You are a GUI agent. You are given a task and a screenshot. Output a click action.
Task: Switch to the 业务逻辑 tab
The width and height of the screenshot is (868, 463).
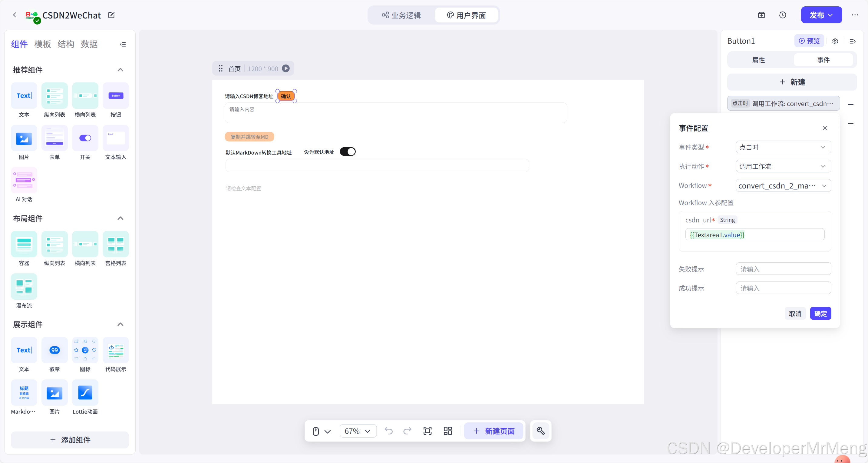point(401,15)
